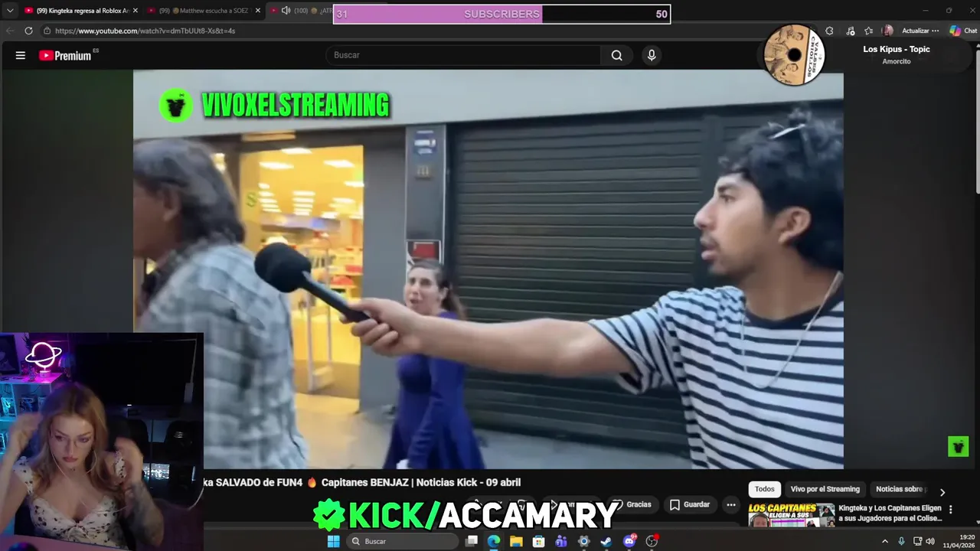The height and width of the screenshot is (551, 980).
Task: Open the browser profile avatar
Action: tap(888, 31)
